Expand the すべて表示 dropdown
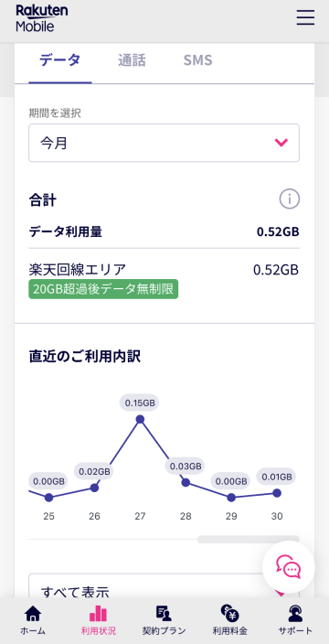Image resolution: width=329 pixels, height=644 pixels. 164,588
